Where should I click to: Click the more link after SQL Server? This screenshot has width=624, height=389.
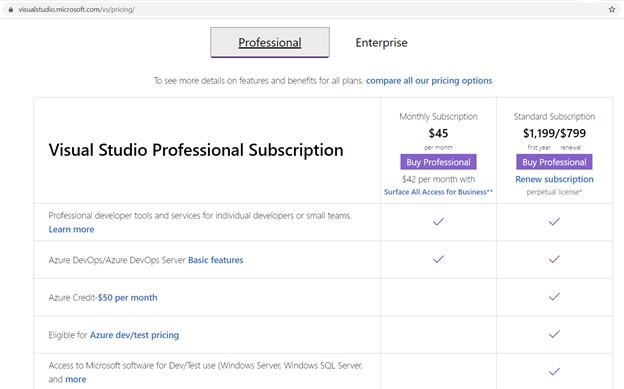pos(76,379)
